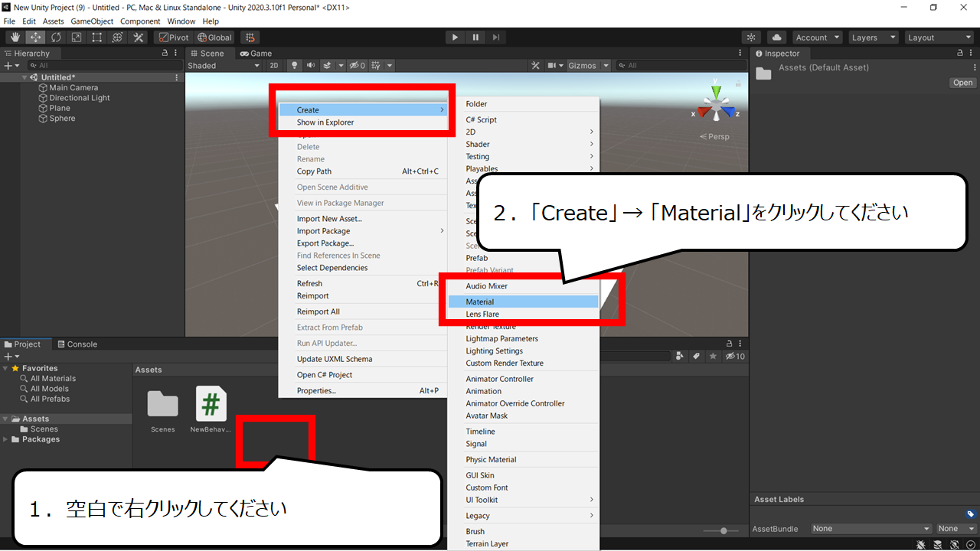
Task: Select the Hand tool
Action: [15, 37]
